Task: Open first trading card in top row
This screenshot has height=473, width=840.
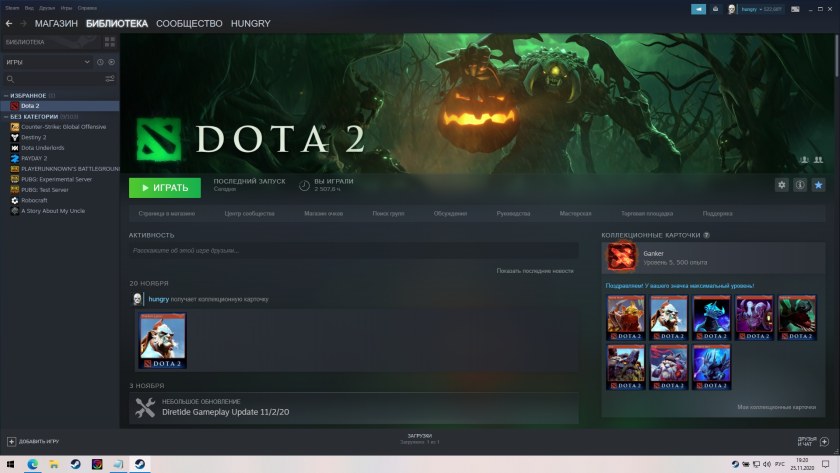Action: point(626,317)
